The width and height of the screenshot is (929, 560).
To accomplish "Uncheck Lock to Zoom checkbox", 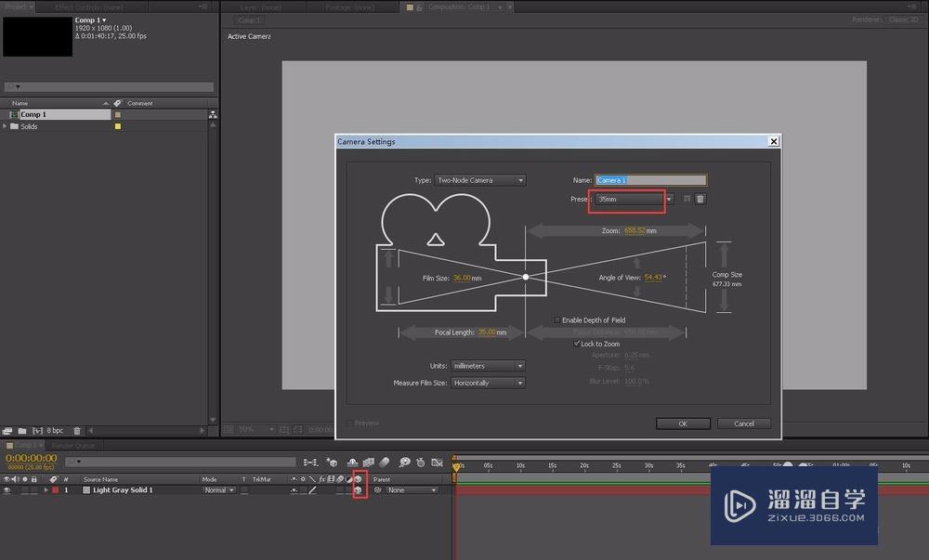I will (x=577, y=344).
